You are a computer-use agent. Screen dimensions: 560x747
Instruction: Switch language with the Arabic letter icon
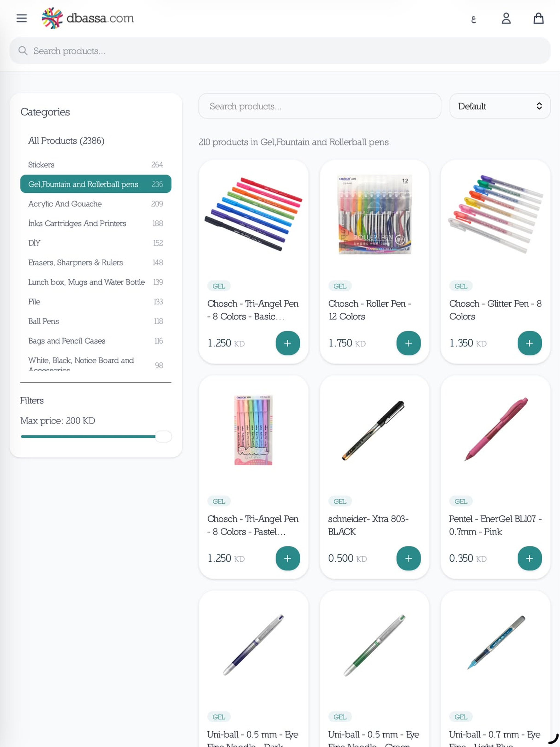coord(474,19)
